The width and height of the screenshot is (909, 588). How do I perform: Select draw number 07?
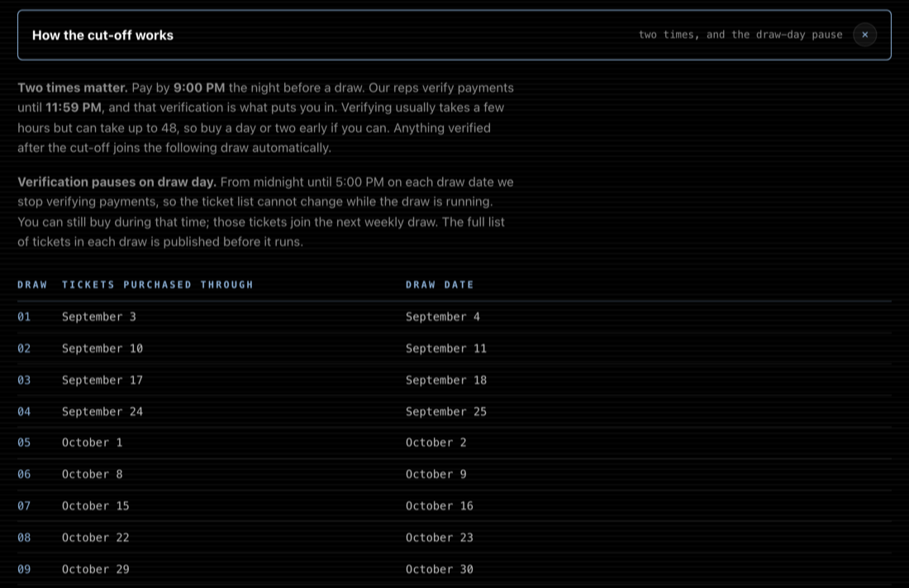24,505
